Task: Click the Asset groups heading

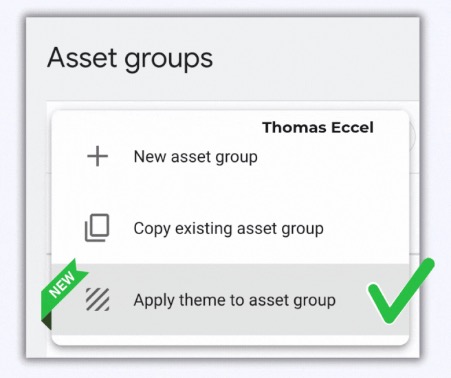Action: coord(130,59)
